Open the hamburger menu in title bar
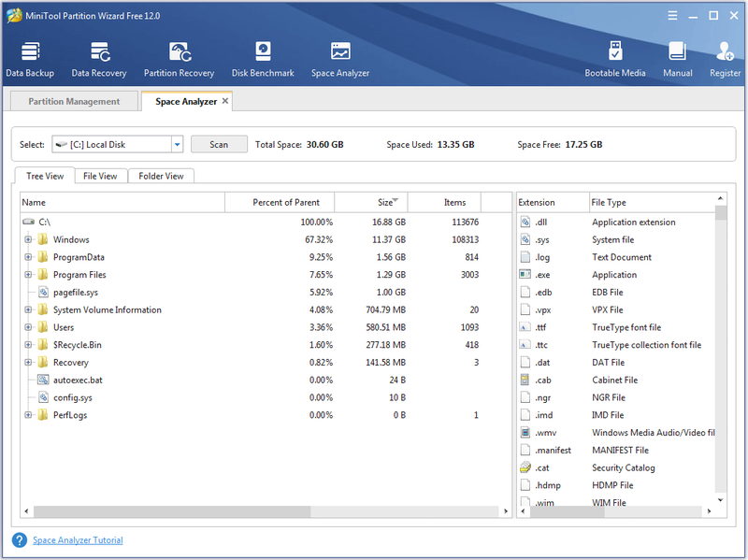748x560 pixels. [672, 16]
